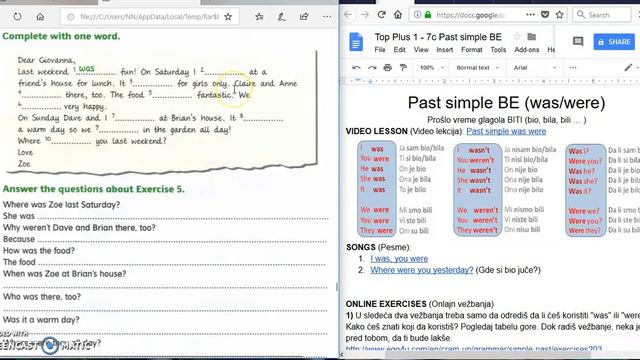Click the document title Top Plus 1 - 7c
The width and height of the screenshot is (640, 360).
pyautogui.click(x=438, y=37)
